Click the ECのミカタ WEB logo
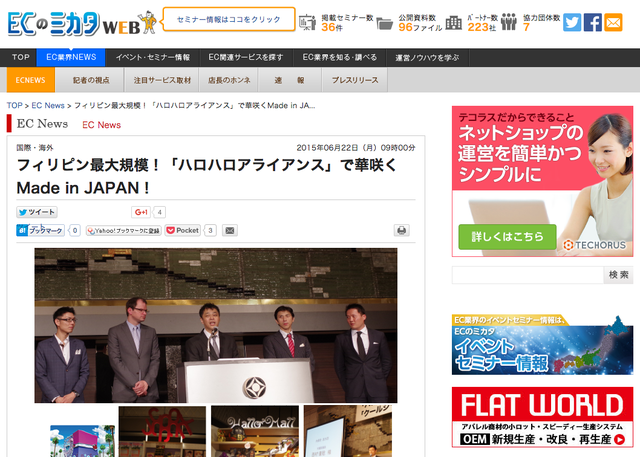 coord(82,24)
